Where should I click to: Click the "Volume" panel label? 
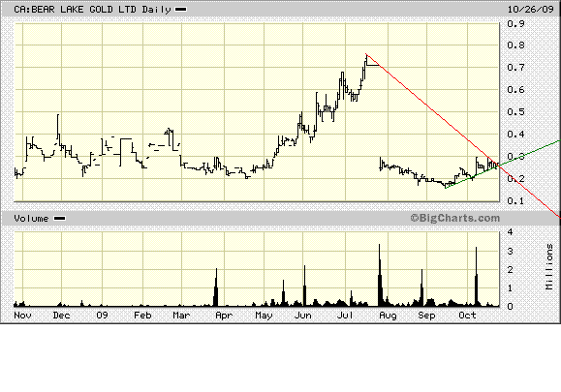[x=31, y=219]
